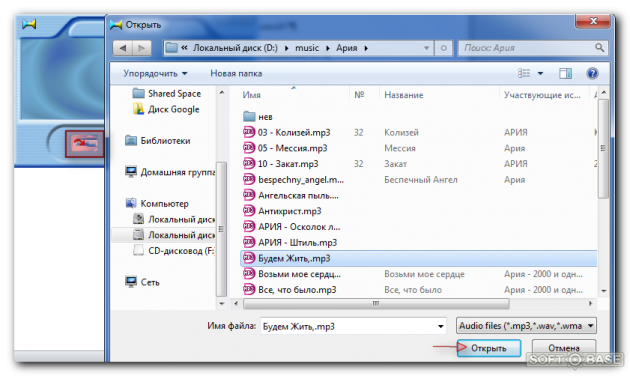Screen dimensions: 630x376
Task: Click the Отмена button
Action: pyautogui.click(x=564, y=348)
